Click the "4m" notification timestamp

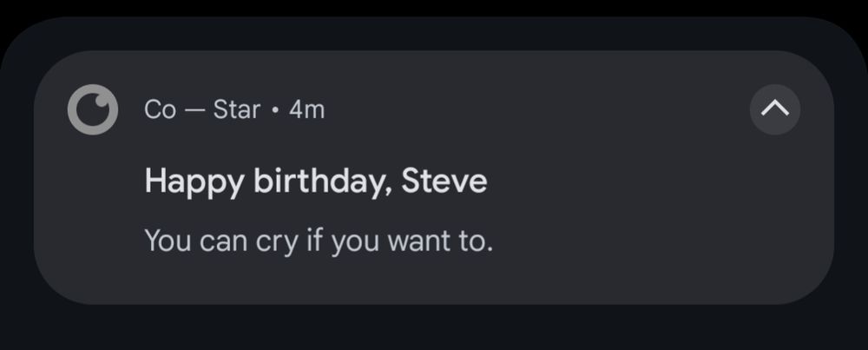pyautogui.click(x=306, y=110)
